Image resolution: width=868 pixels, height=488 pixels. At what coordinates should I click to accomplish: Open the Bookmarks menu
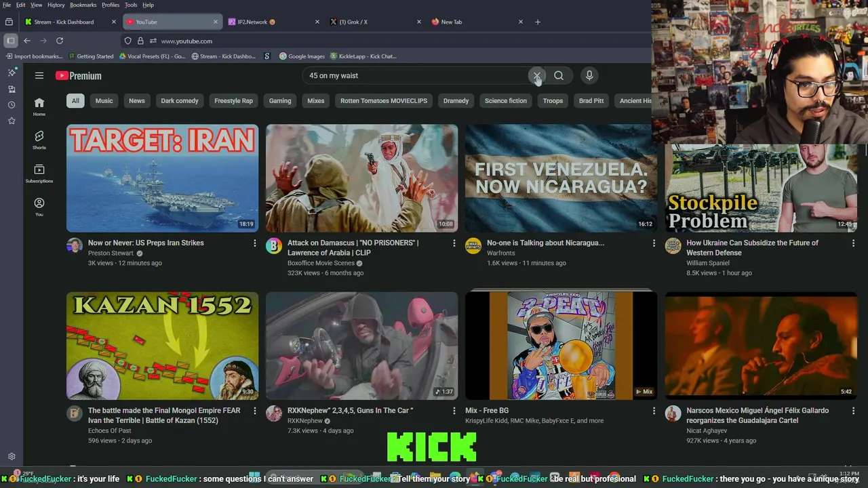83,5
